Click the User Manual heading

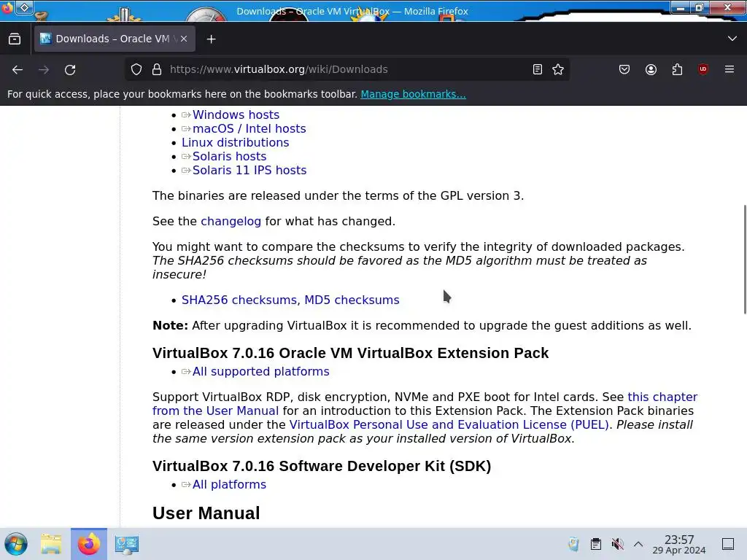[x=206, y=513]
